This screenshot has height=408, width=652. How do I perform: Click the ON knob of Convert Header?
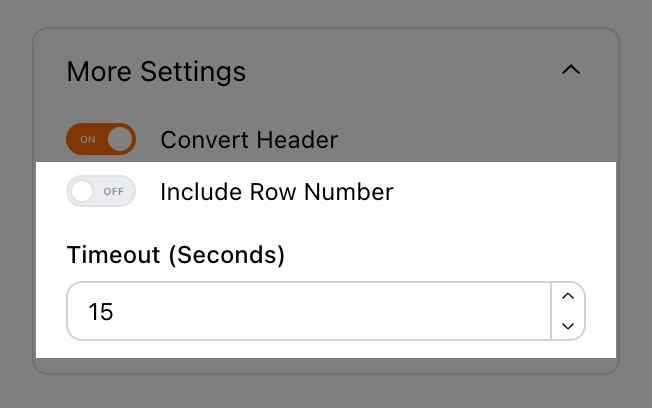click(x=120, y=140)
